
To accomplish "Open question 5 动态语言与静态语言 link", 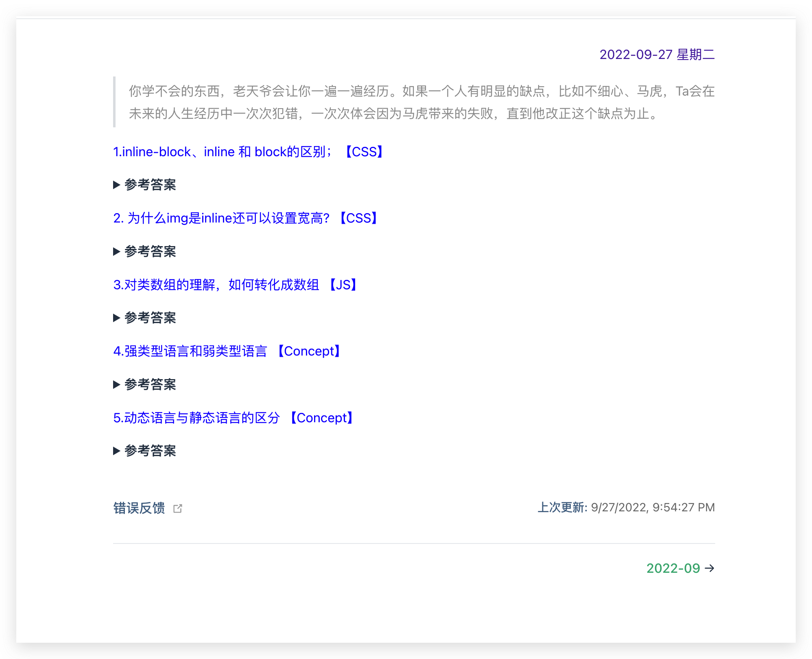I will (196, 418).
